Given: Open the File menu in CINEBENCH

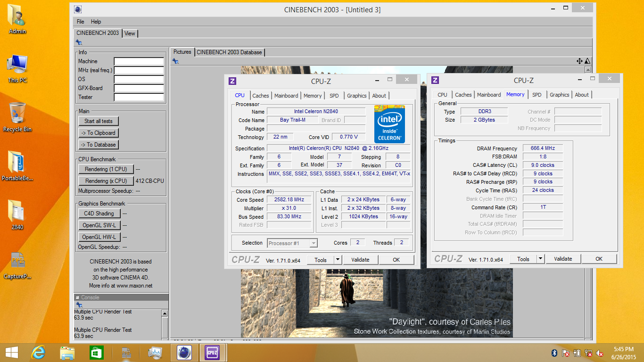Looking at the screenshot, I should coord(81,22).
